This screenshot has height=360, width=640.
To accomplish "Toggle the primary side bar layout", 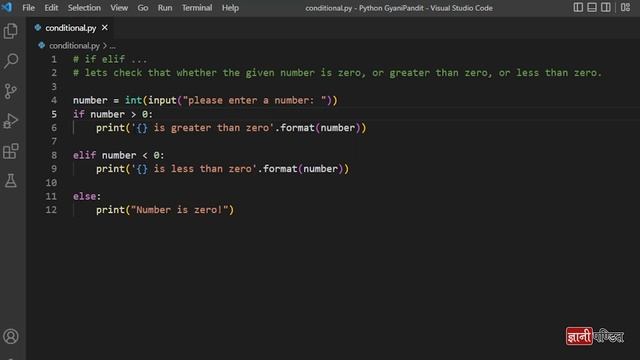I will point(578,7).
